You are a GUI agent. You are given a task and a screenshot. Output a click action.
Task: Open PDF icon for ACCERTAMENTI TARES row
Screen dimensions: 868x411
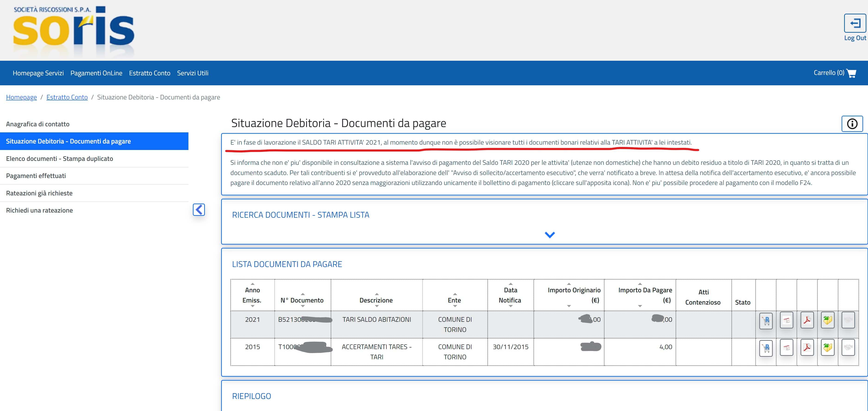tap(807, 348)
